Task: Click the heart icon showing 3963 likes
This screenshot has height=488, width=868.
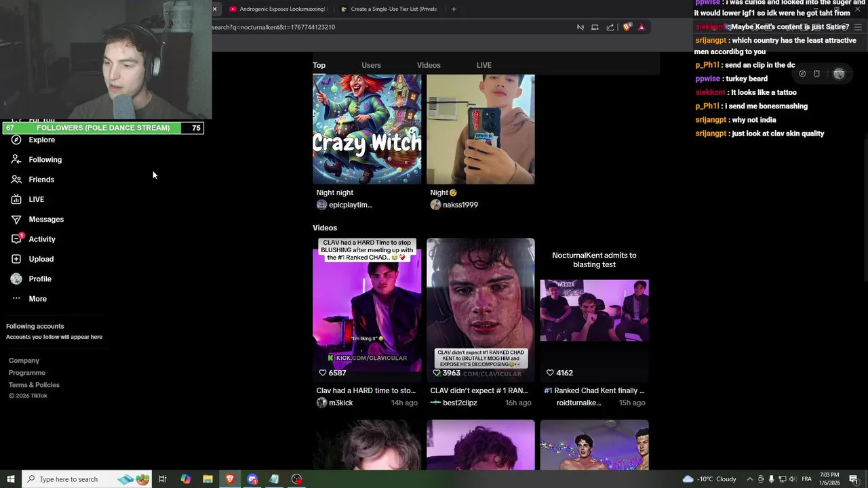Action: coord(437,373)
